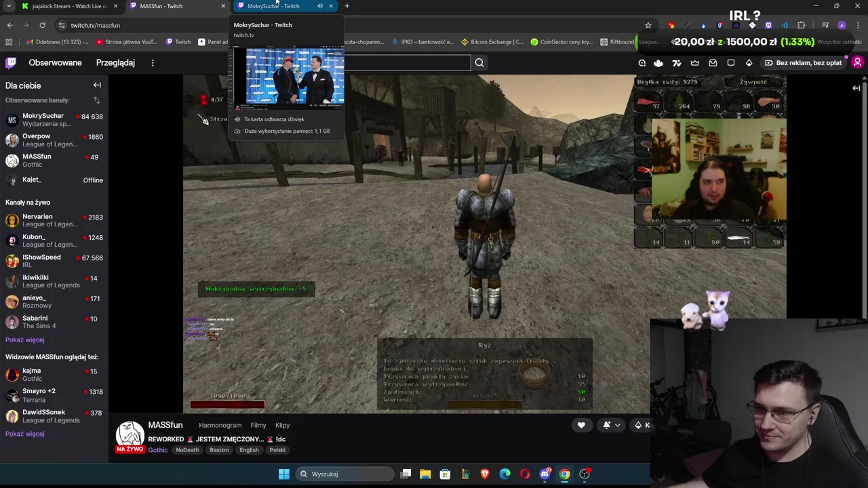Click the bits diamond icon in top bar
Viewport: 868px width, 488px height.
click(x=749, y=63)
